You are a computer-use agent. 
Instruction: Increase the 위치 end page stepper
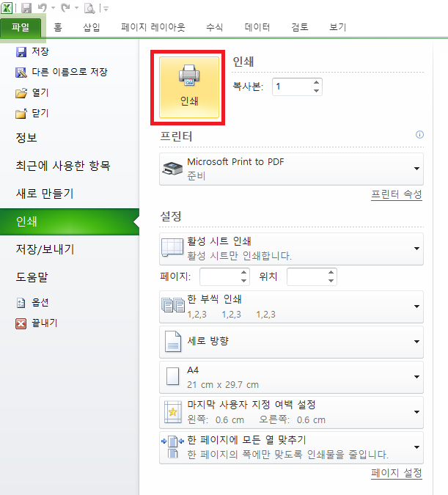point(331,273)
